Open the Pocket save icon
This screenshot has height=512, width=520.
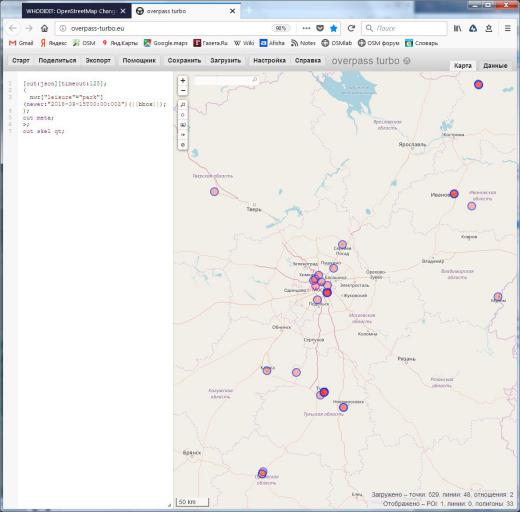pyautogui.click(x=320, y=29)
